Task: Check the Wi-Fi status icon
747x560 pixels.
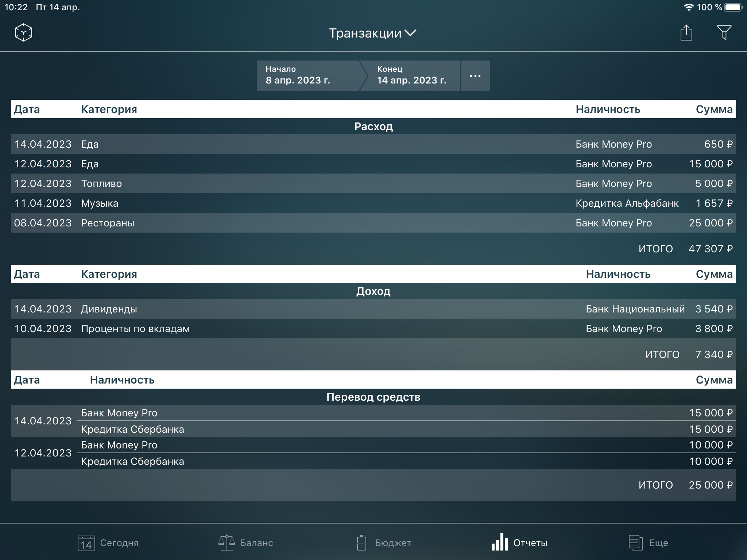Action: click(x=688, y=7)
